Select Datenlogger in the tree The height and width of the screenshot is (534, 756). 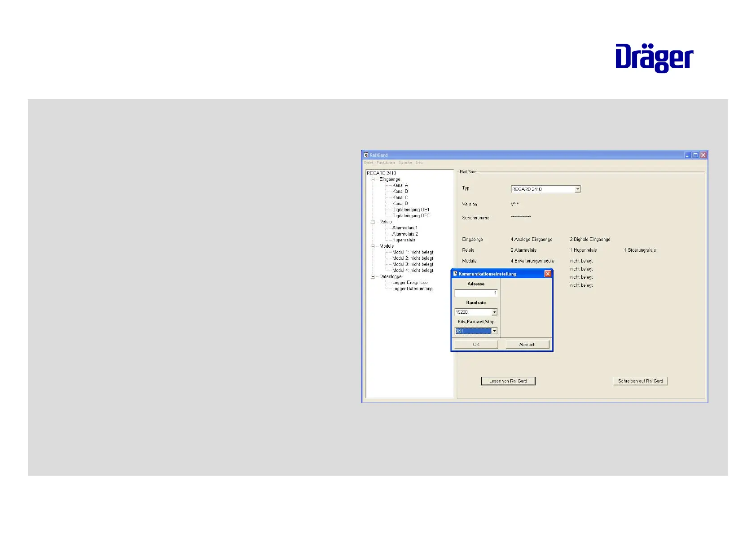click(391, 277)
